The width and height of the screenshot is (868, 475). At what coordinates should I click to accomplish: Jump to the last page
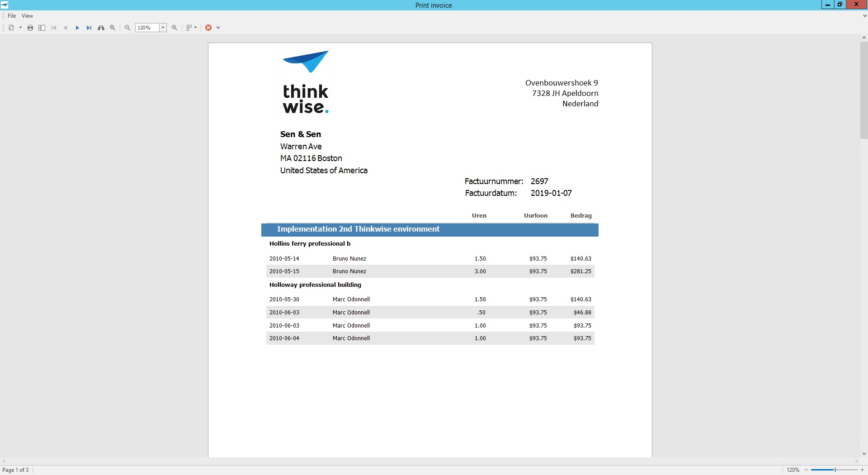89,28
